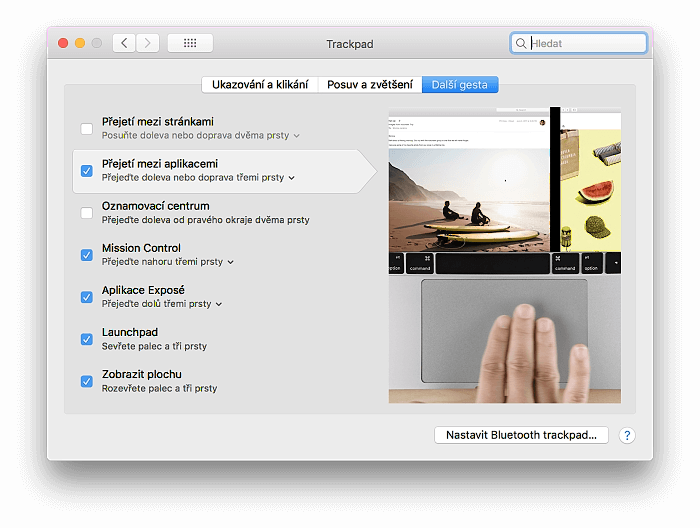The image size is (700, 528).
Task: Expand the Přejeďte dolů třemi prsty dropdown
Action: click(x=162, y=304)
